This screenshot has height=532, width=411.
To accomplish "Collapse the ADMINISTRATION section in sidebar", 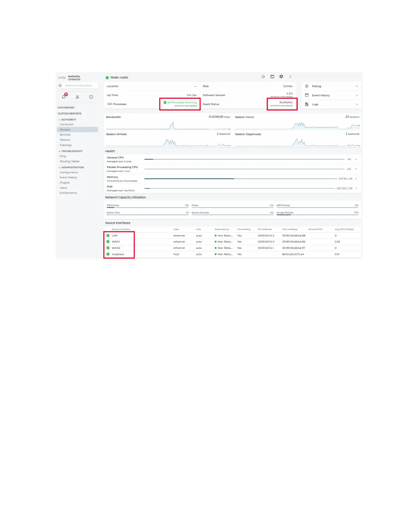I will click(x=59, y=168).
